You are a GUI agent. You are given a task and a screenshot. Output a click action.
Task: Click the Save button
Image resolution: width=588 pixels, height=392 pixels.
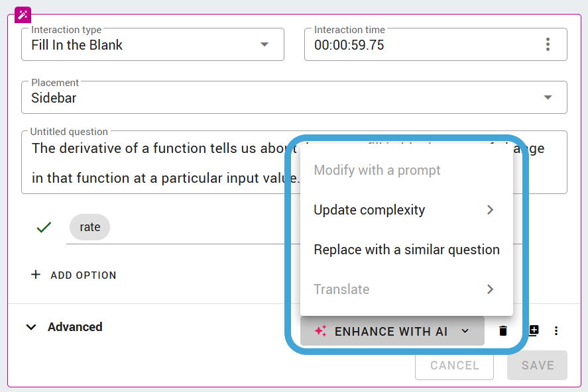coord(537,366)
